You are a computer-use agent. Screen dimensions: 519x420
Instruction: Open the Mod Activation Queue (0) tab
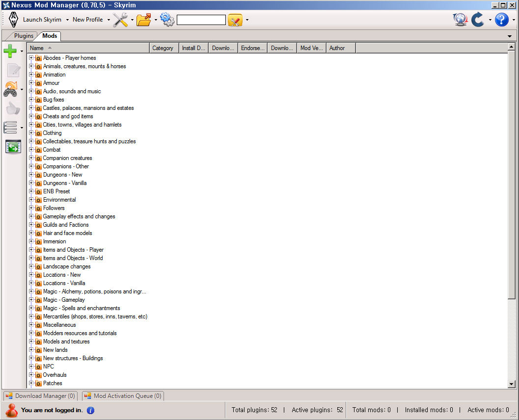(x=123, y=396)
